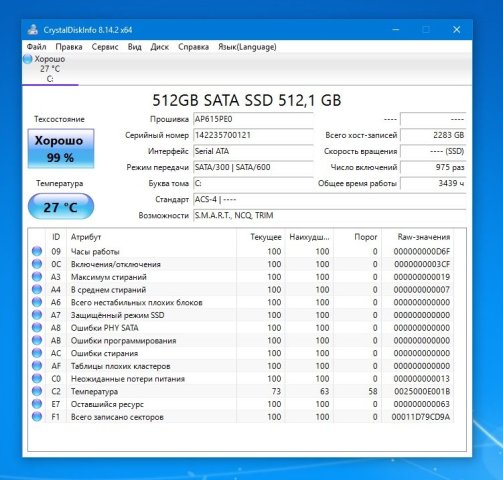This screenshot has width=503, height=480.
Task: Select the Неожиданные потери питания row
Action: 241,379
